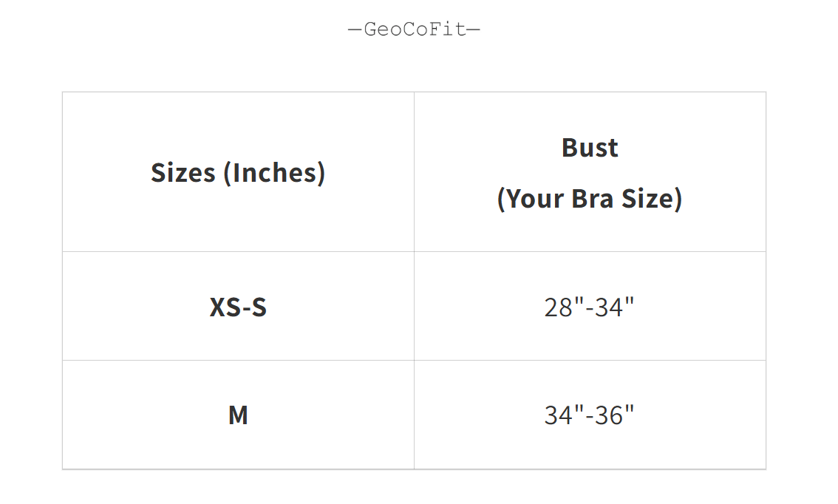Click the "XS" part of the XS-S label
The height and width of the screenshot is (504, 838).
[x=225, y=307]
